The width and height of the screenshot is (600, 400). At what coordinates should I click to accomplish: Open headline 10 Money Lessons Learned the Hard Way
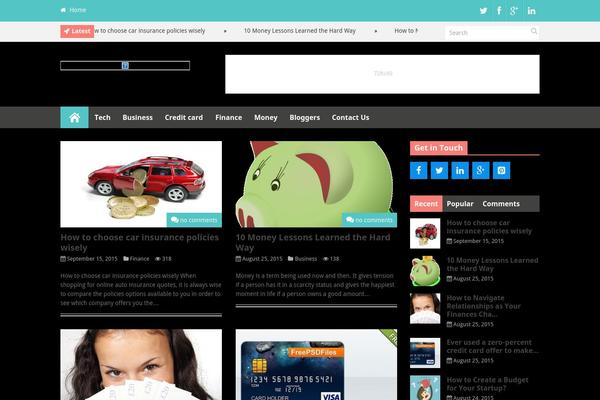click(x=313, y=242)
